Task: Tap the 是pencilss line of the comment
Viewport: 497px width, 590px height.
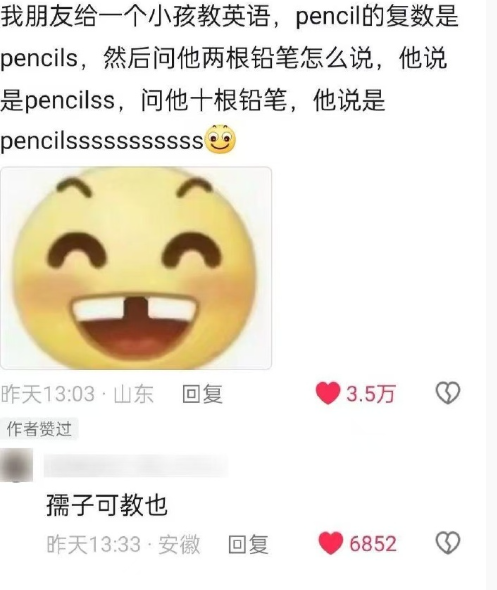Action: coord(192,100)
